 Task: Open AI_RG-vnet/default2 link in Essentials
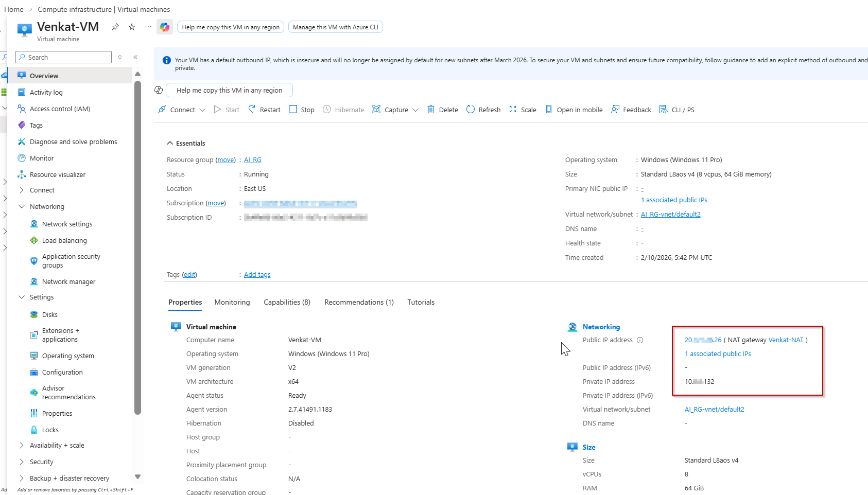coord(671,215)
